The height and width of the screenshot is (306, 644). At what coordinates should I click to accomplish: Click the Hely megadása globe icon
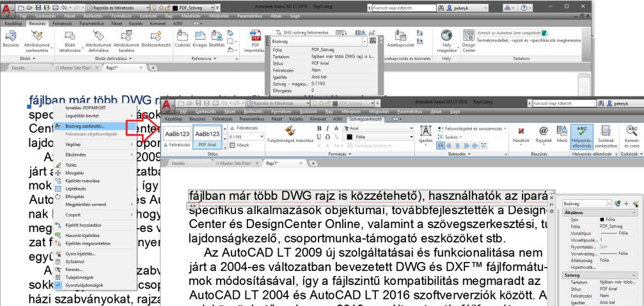coord(447,35)
